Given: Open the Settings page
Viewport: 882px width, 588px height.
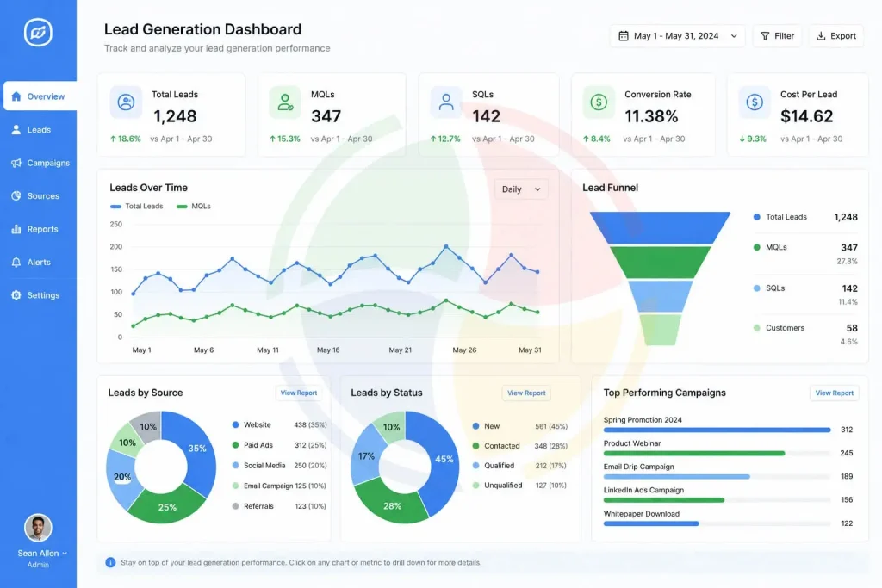Looking at the screenshot, I should pyautogui.click(x=38, y=295).
